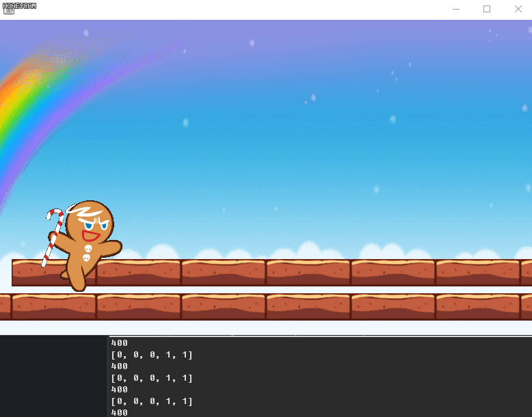Select the topmost '[0, 0, 0, 1, 1]' console line
Screen dimensions: 532x417
[x=152, y=355]
